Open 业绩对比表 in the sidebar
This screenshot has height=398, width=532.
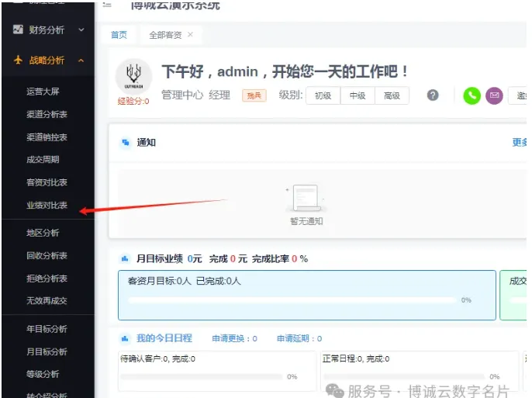pos(47,206)
